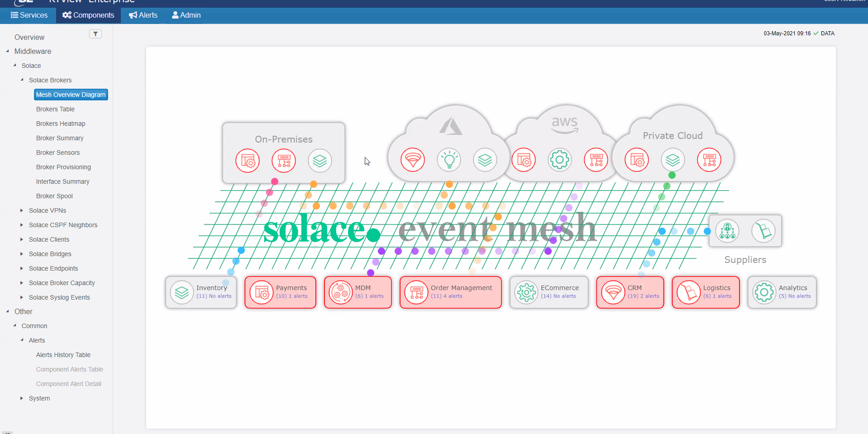
Task: Click the layers icon inside On-Premises box
Action: (320, 161)
